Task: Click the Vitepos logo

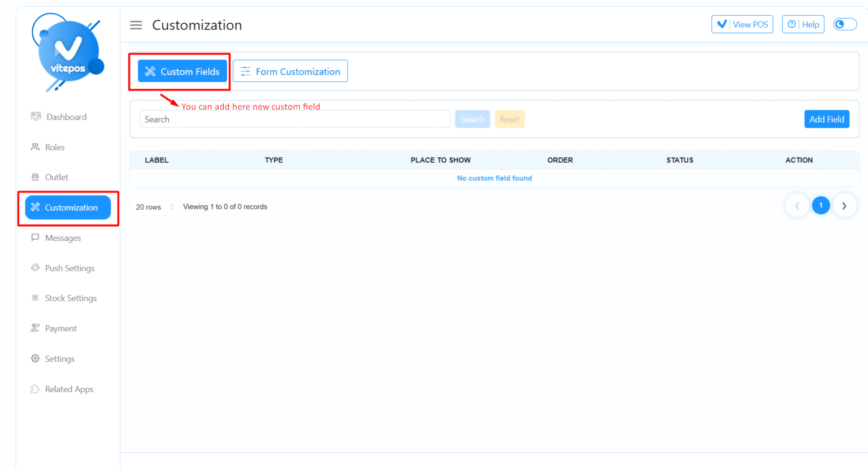Action: pos(68,52)
